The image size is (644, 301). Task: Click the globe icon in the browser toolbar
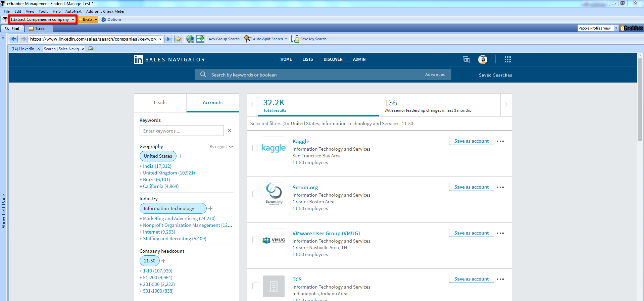190,39
